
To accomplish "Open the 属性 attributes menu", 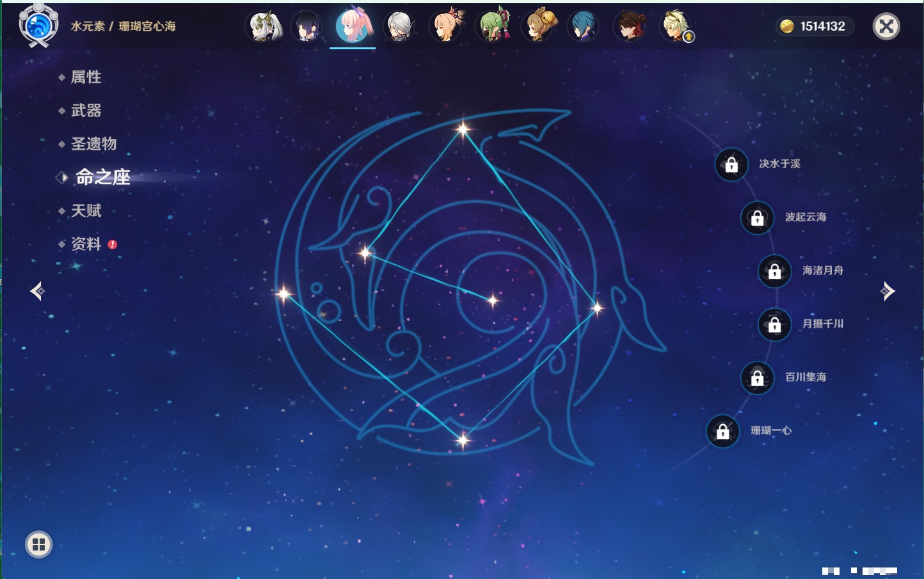I will tap(86, 77).
